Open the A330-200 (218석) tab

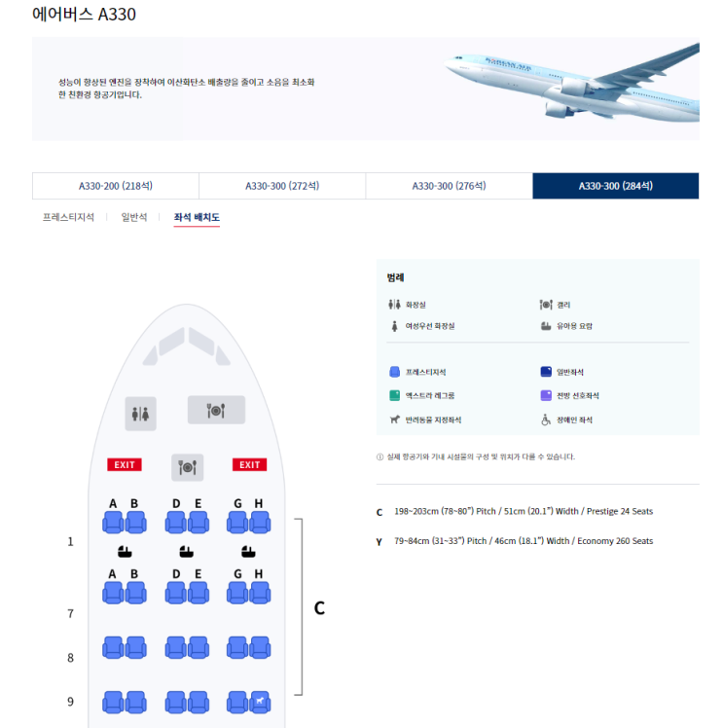click(x=116, y=186)
